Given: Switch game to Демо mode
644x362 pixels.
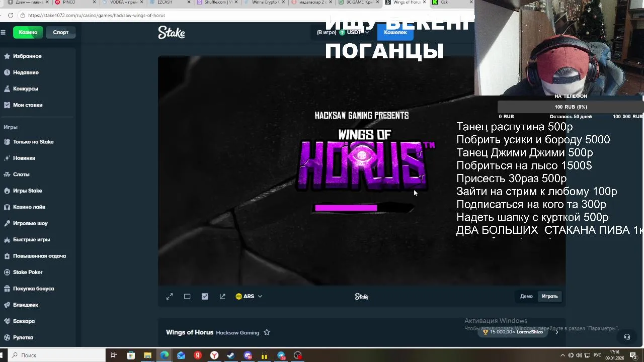Looking at the screenshot, I should tap(526, 296).
